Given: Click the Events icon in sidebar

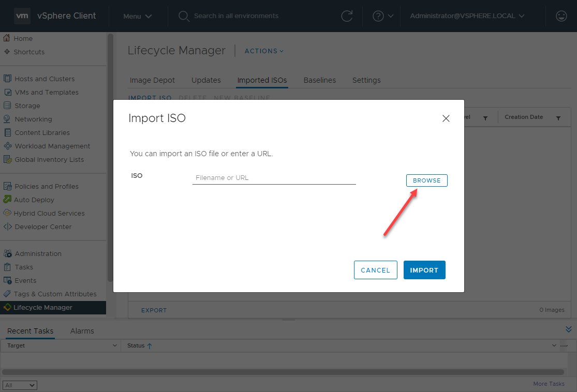Looking at the screenshot, I should (7, 280).
